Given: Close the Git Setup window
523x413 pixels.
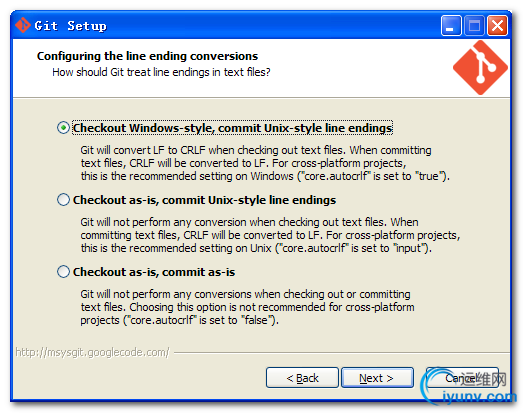Looking at the screenshot, I should [497, 25].
